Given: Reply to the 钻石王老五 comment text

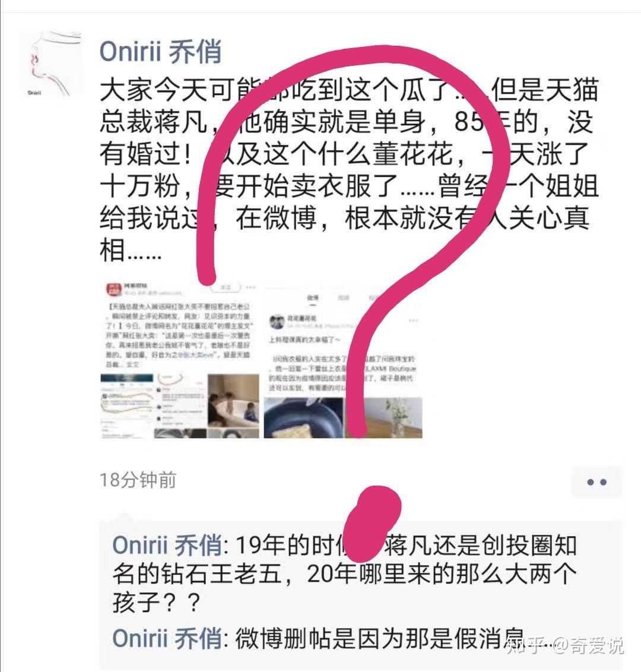Looking at the screenshot, I should pyautogui.click(x=345, y=573).
